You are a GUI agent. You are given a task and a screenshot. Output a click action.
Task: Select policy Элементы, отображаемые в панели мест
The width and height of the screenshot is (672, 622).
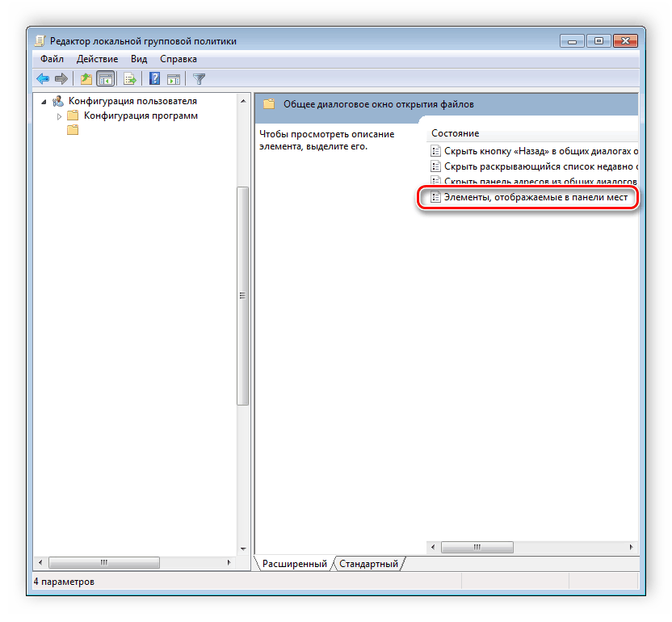535,197
